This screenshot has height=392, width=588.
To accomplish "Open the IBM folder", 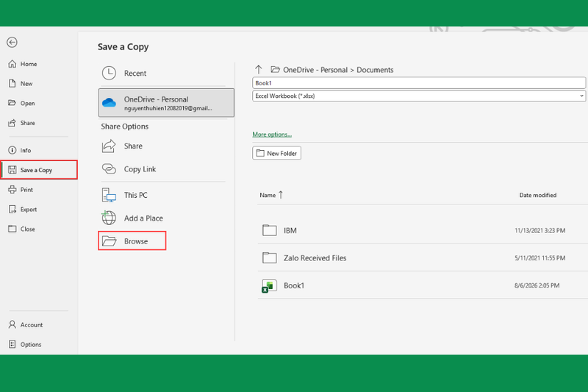I will point(423,230).
